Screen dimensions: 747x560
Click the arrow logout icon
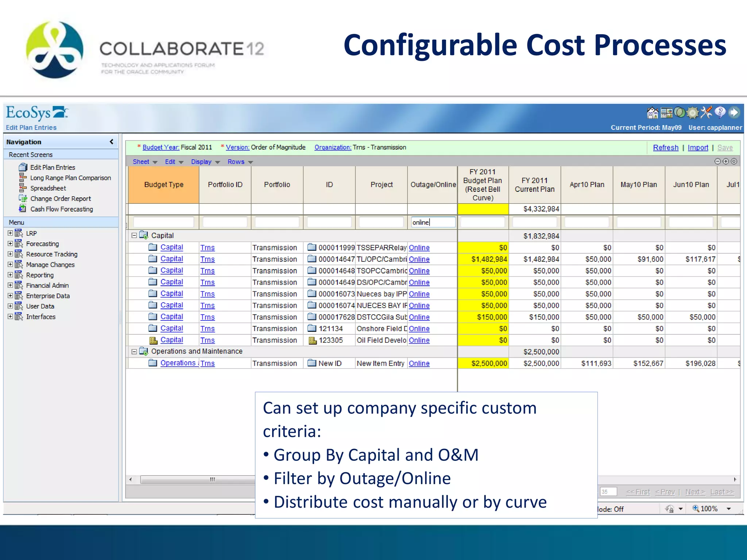tap(734, 113)
